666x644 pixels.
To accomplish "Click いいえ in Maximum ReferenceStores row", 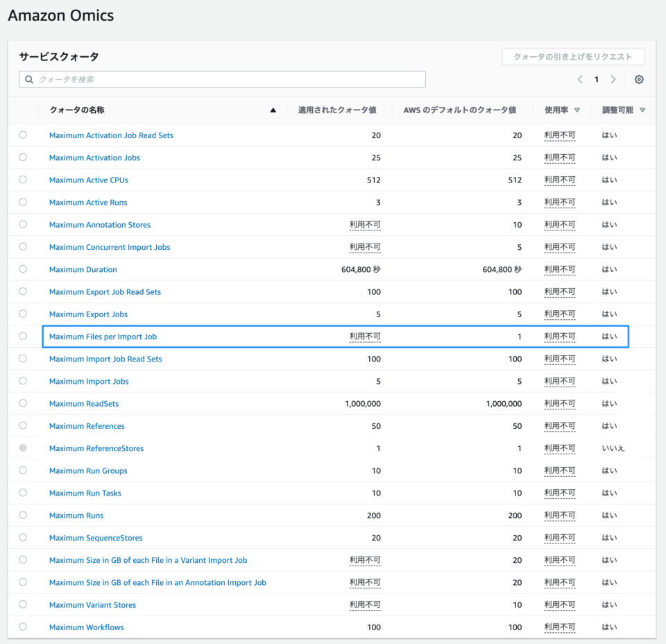I will (x=613, y=448).
